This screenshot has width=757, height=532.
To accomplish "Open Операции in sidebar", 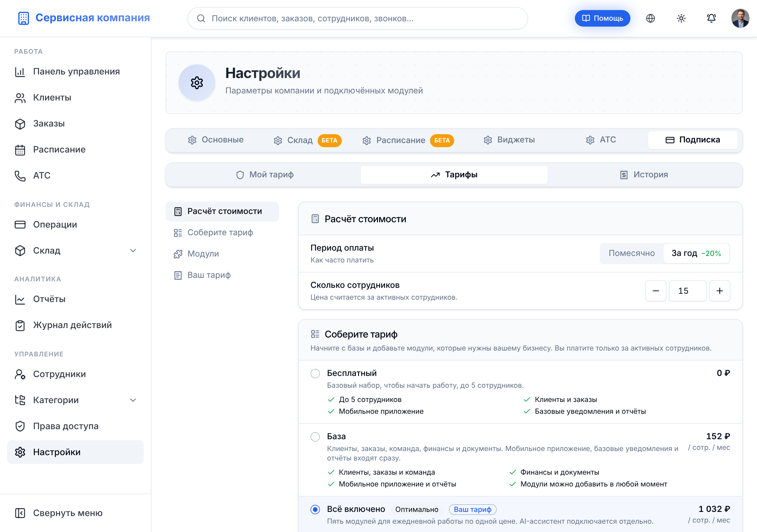I will [x=75, y=224].
